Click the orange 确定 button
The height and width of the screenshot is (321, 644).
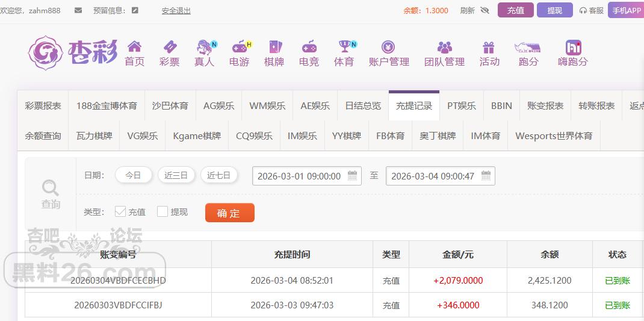229,213
